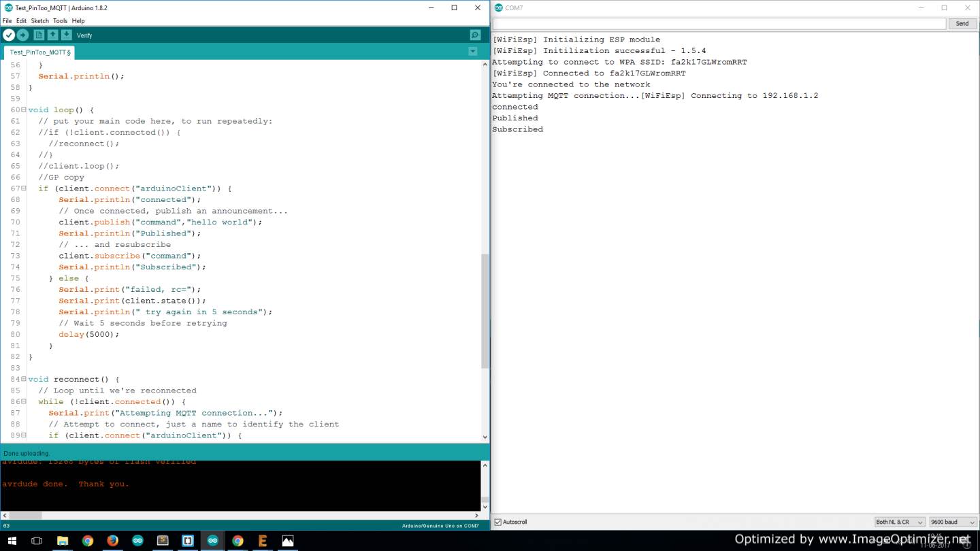Click the Verify checkmark button
This screenshot has width=980, height=551.
click(x=9, y=35)
